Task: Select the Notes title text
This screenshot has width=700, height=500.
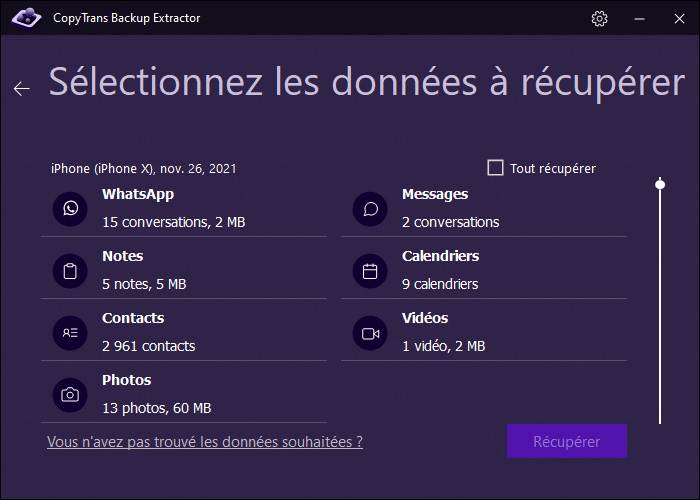Action: point(123,256)
